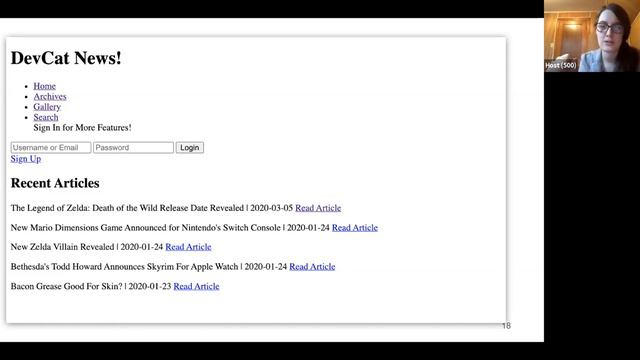
Task: Focus the Password input field
Action: tap(133, 147)
